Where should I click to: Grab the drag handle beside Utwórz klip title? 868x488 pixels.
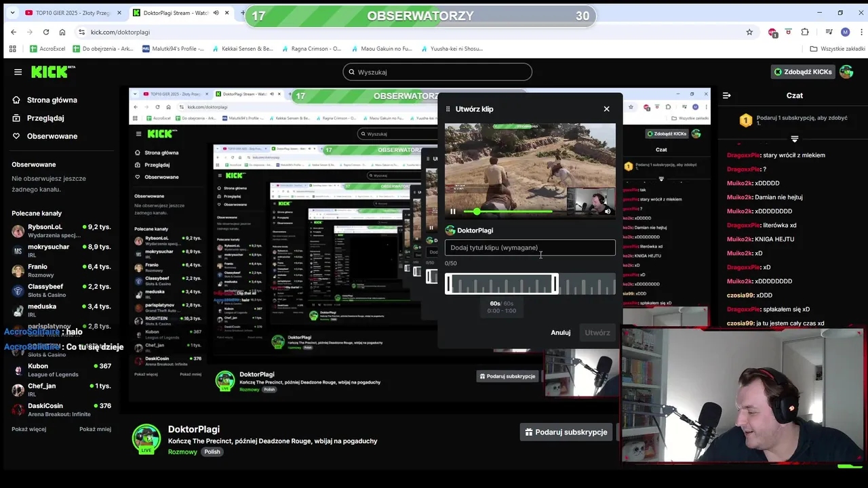click(x=448, y=109)
